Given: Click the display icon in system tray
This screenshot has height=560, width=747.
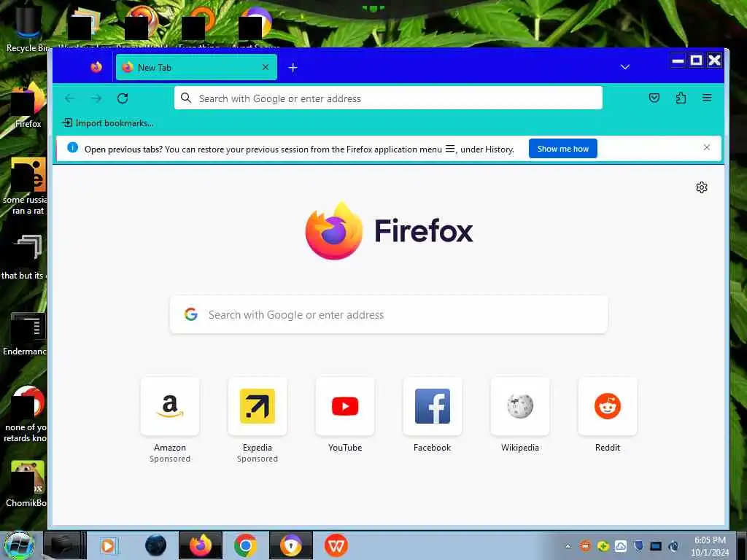Looking at the screenshot, I should click(x=656, y=546).
